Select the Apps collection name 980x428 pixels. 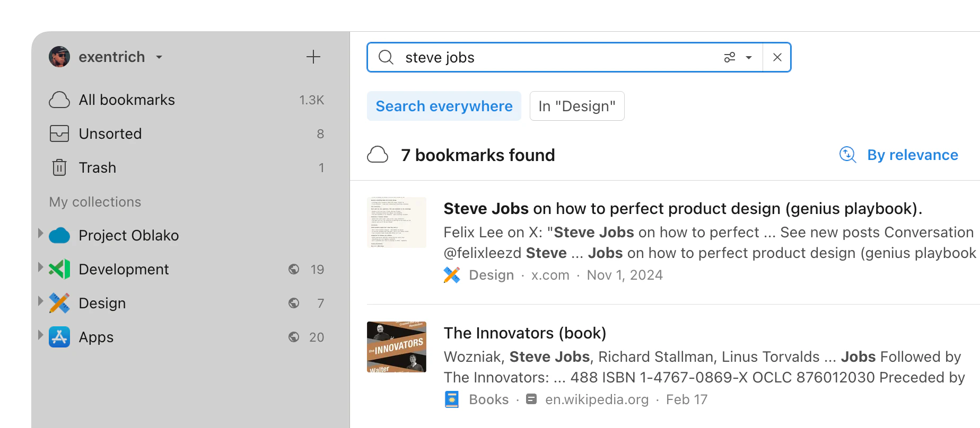tap(96, 337)
